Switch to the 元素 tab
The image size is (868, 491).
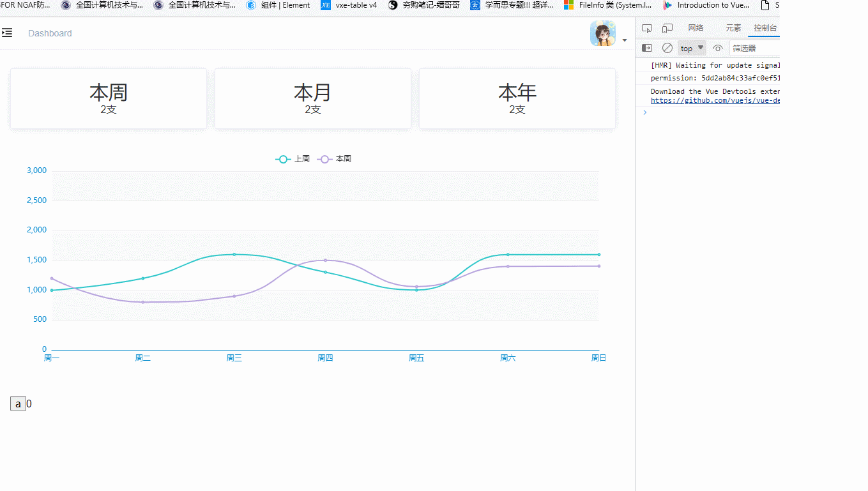pyautogui.click(x=733, y=28)
